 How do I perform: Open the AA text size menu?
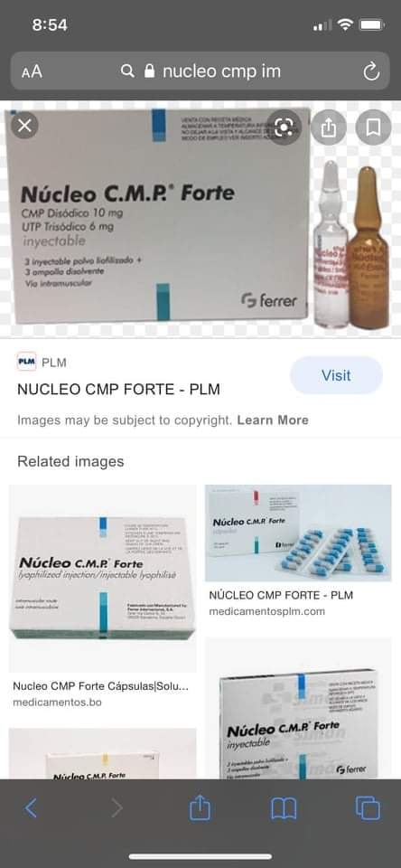click(x=32, y=71)
